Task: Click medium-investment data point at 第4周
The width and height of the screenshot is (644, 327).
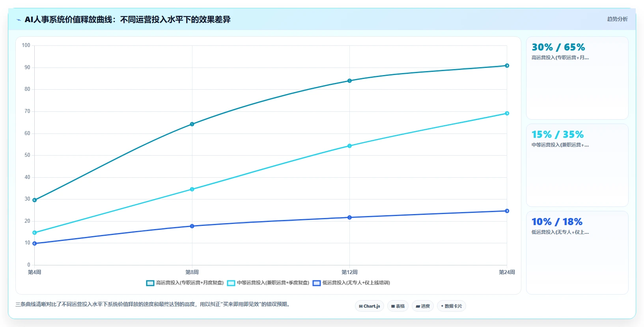Action: click(x=35, y=233)
